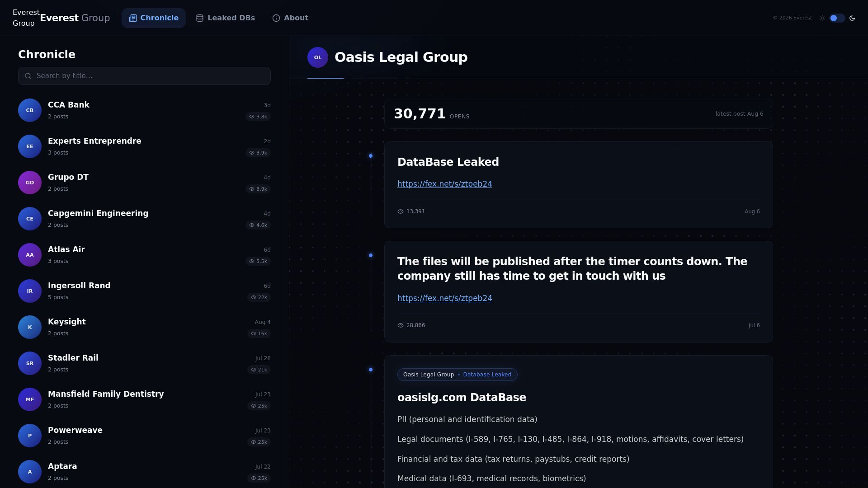
Task: Click the Search by title field
Action: pyautogui.click(x=144, y=76)
